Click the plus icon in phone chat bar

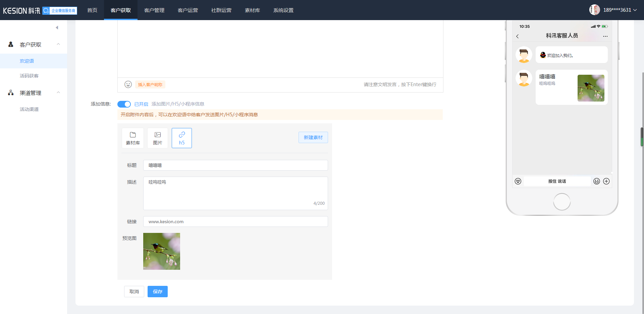pos(606,181)
